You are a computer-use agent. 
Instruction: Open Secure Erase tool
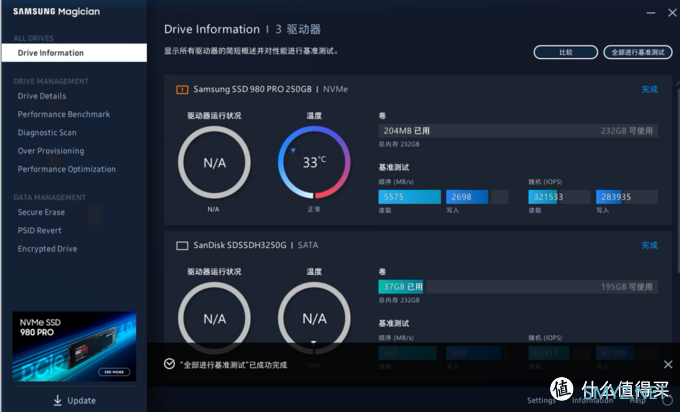41,212
